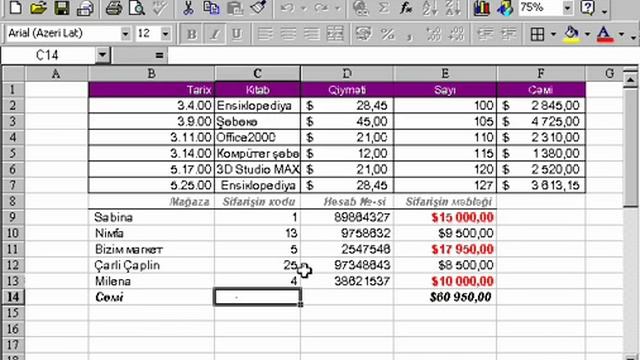Open Paste Function fx

tap(406, 7)
